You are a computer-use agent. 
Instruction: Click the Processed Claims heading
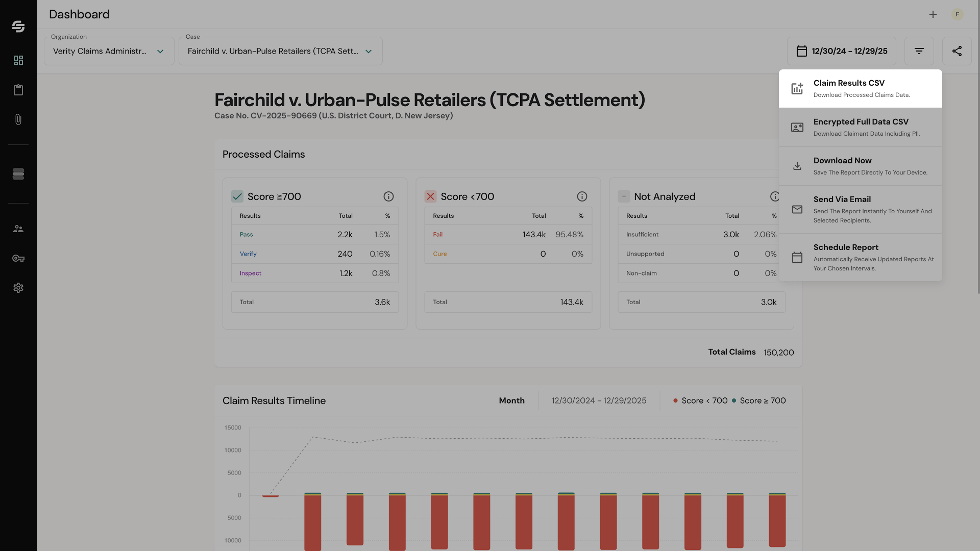tap(263, 155)
